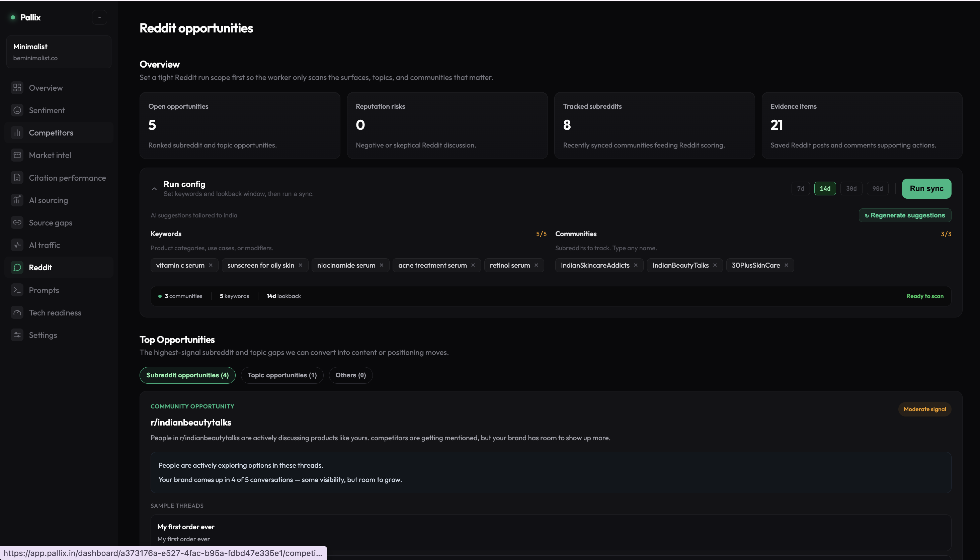
Task: Open the Open opportunities stat card
Action: [240, 125]
